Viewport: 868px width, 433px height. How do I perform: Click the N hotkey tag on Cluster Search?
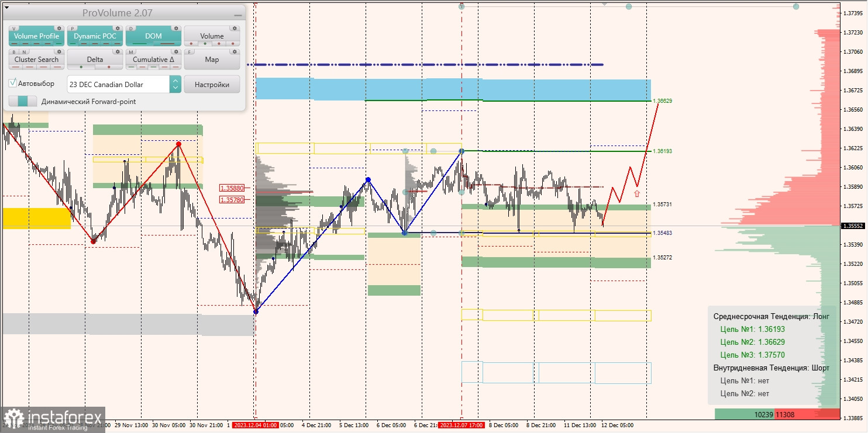pos(23,51)
